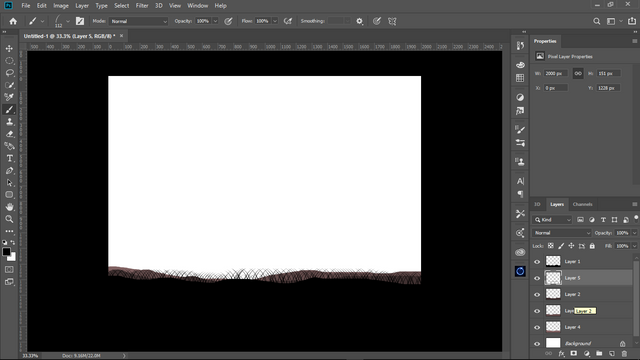The width and height of the screenshot is (640, 360).
Task: Select the Zoom tool
Action: pyautogui.click(x=9, y=219)
